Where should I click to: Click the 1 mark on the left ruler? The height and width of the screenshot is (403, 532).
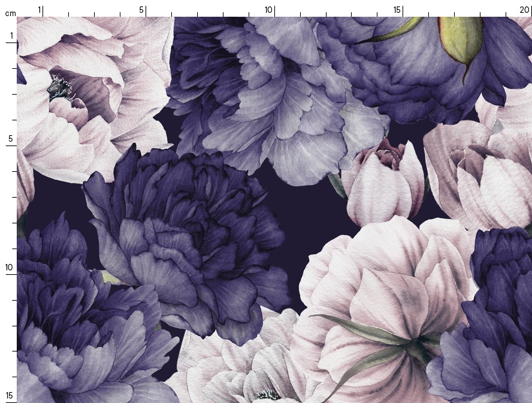(x=11, y=35)
